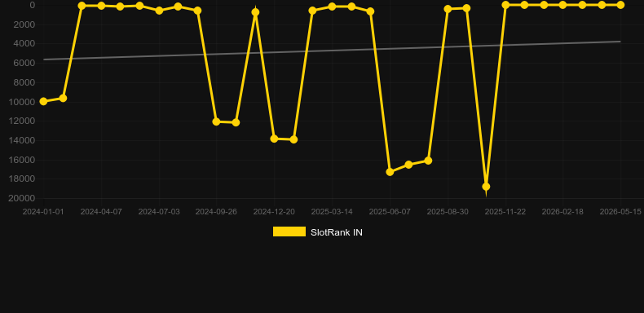Click the 2024-12-20 x-axis label
644x313 pixels.
[x=274, y=212]
